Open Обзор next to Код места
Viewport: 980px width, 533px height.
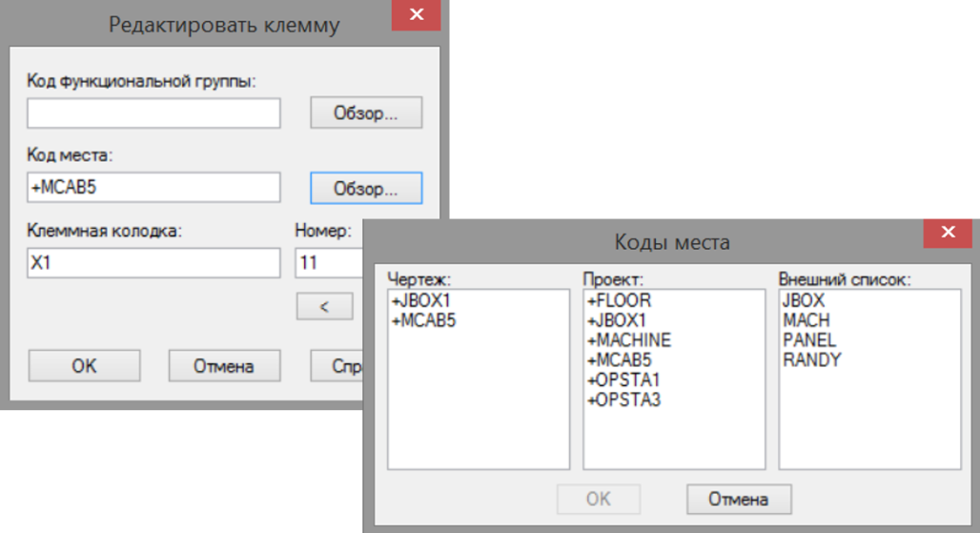(366, 188)
